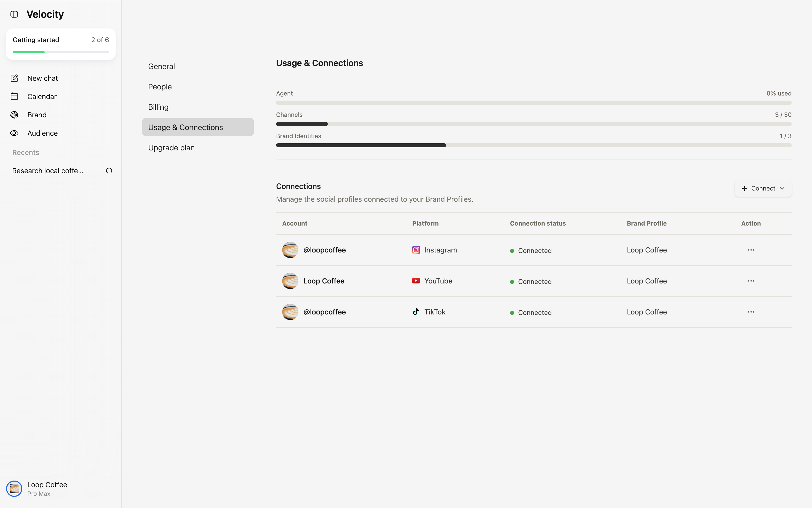Click the Getting started progress bar
This screenshot has height=508, width=812.
pyautogui.click(x=61, y=52)
